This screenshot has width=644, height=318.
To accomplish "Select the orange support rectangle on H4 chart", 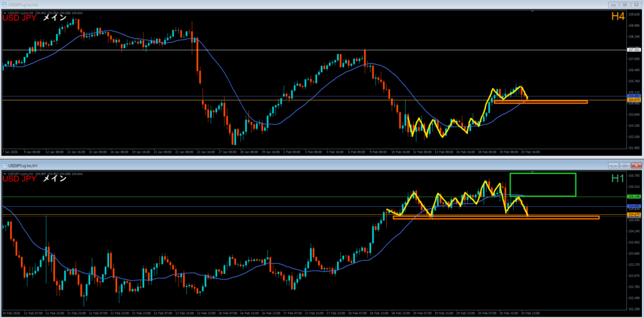I will coord(541,102).
